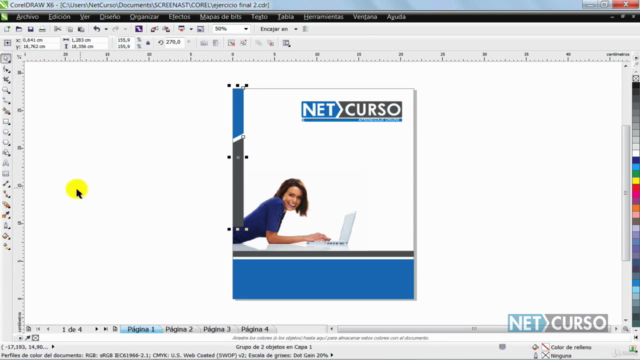Select the Zoom tool in the toolbox
640x360 pixels.
(x=6, y=90)
